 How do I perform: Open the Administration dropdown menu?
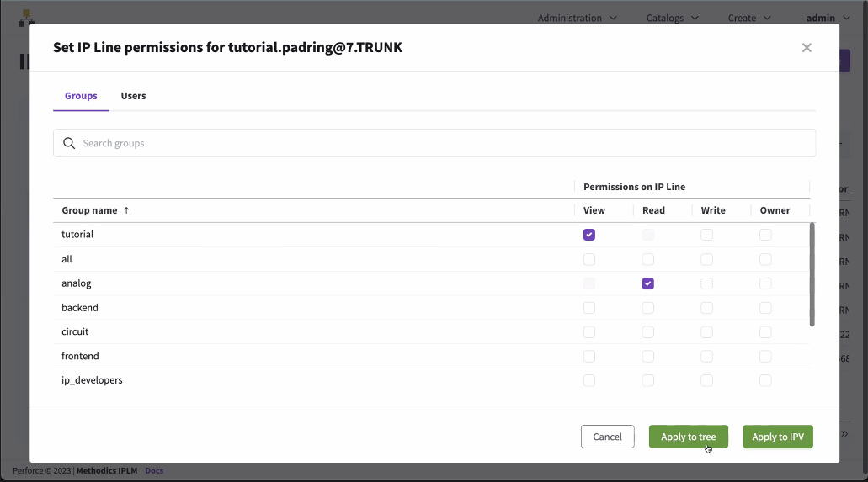[x=577, y=18]
